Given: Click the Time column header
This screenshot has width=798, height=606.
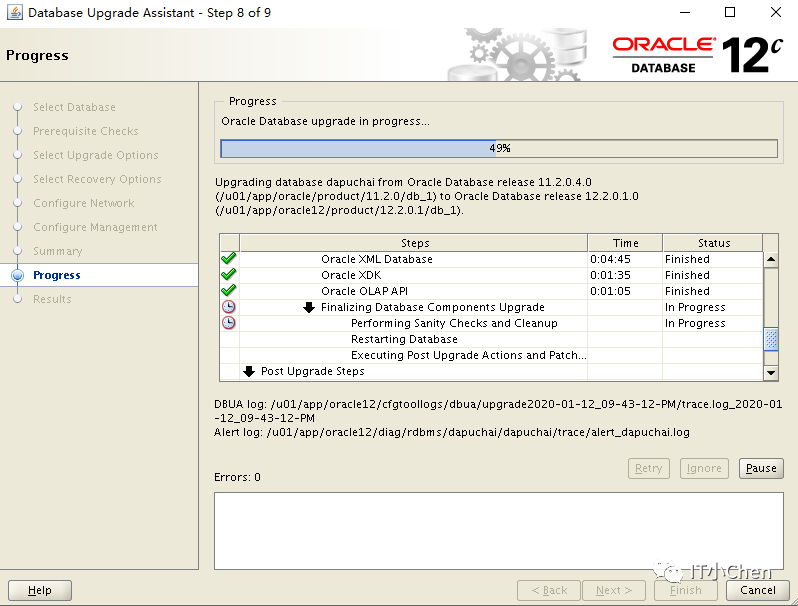Looking at the screenshot, I should 625,243.
